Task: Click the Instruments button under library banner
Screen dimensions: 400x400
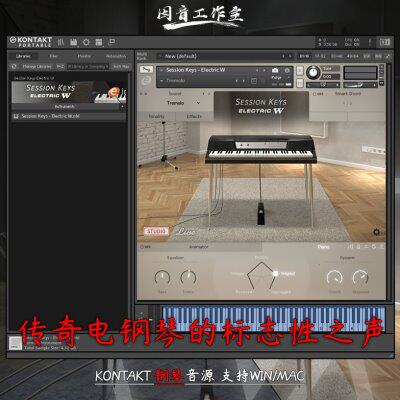Action: [x=64, y=107]
